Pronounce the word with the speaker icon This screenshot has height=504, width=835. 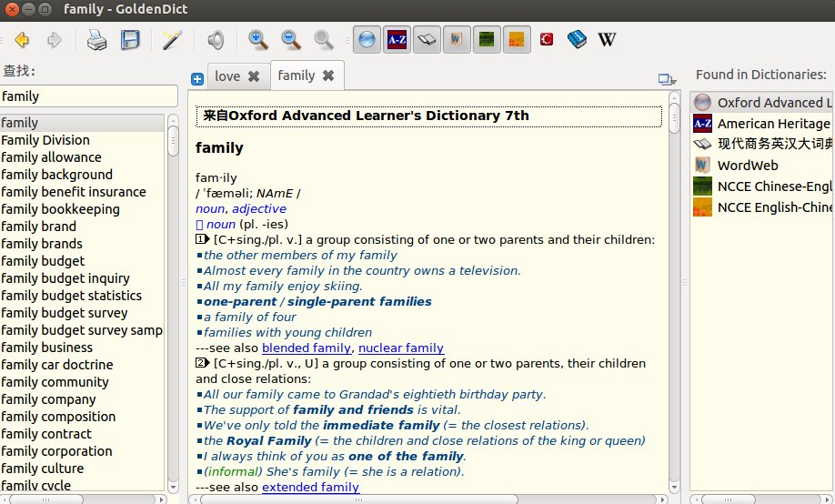(216, 40)
